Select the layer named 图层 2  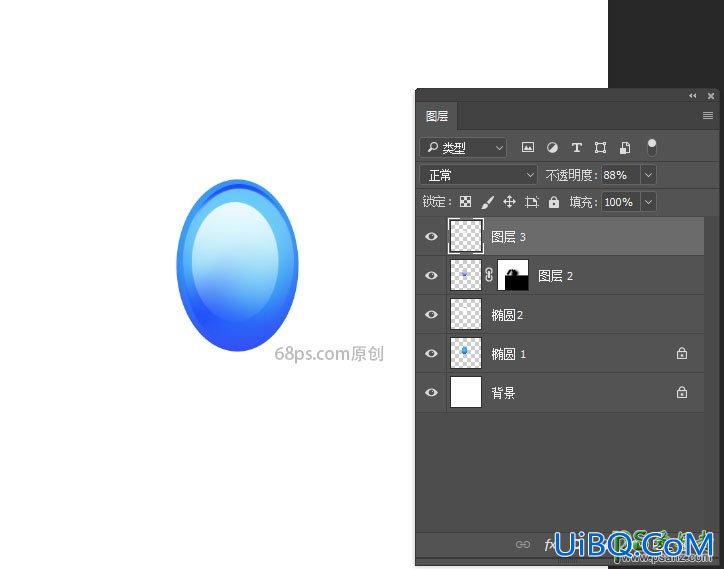(x=555, y=276)
